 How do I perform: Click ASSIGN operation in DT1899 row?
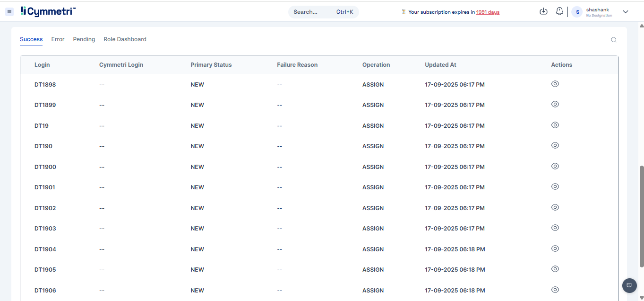click(373, 105)
